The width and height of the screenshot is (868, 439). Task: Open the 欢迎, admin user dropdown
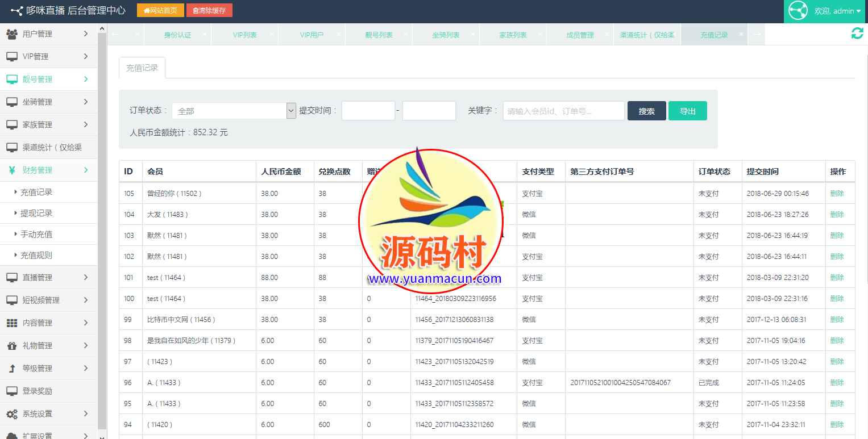coord(837,11)
